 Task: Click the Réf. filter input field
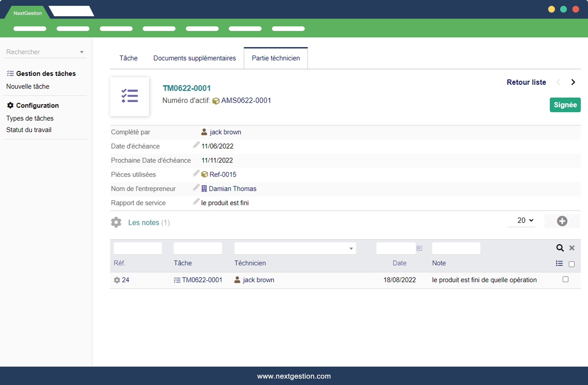tap(138, 248)
